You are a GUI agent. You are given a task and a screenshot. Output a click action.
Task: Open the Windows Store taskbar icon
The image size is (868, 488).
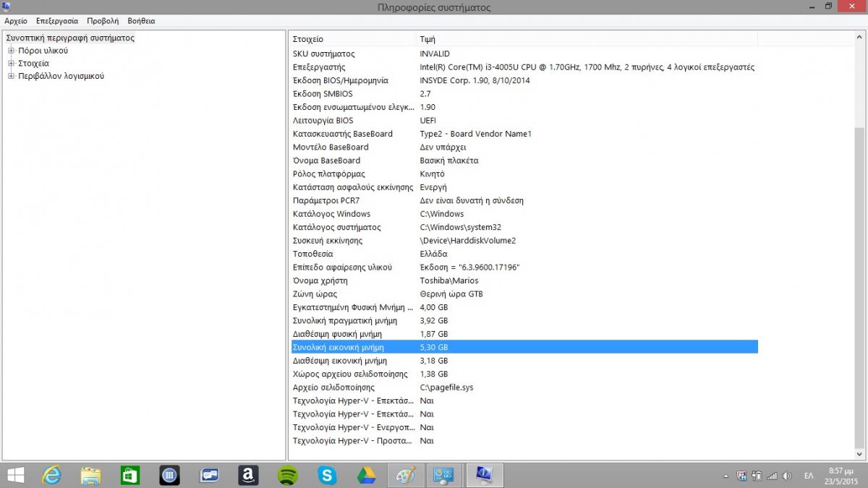(130, 475)
